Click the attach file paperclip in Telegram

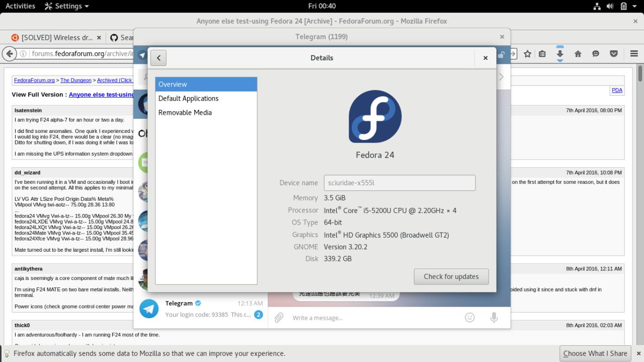coord(279,318)
